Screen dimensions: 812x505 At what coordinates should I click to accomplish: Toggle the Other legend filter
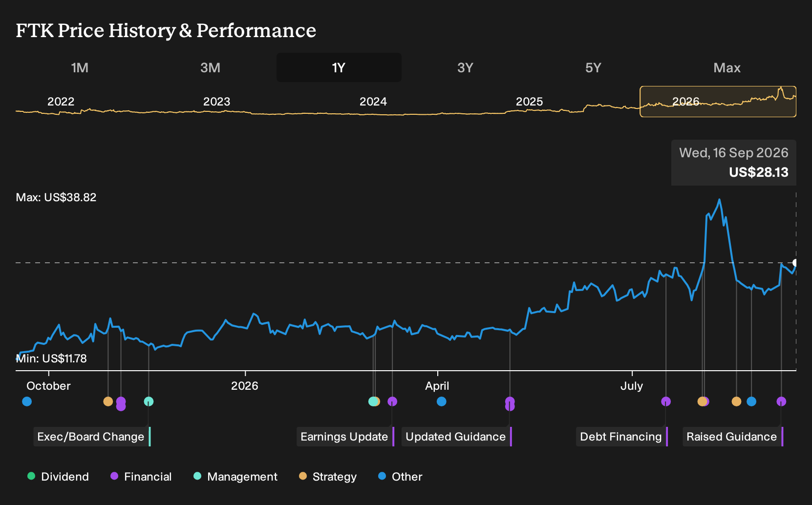click(x=400, y=477)
